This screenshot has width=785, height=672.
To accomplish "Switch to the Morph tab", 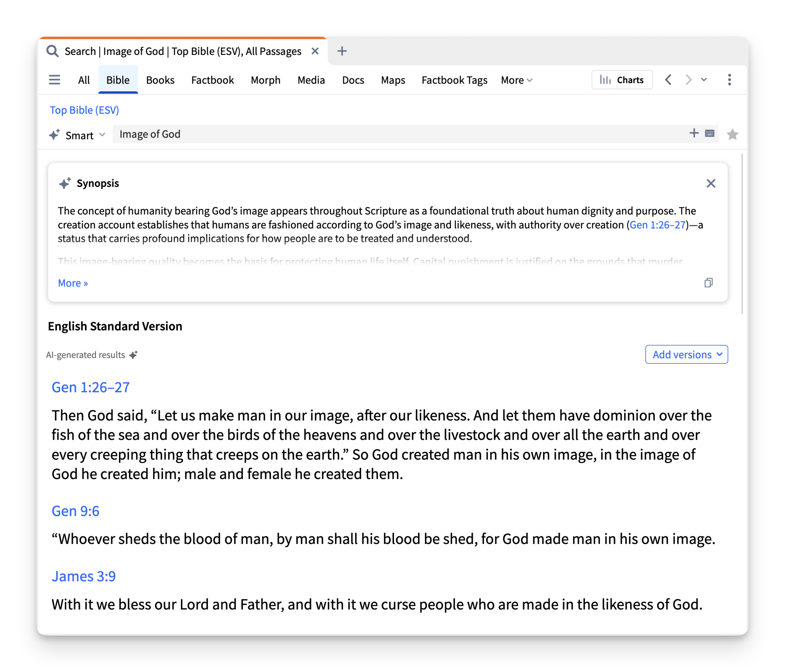I will click(x=265, y=80).
